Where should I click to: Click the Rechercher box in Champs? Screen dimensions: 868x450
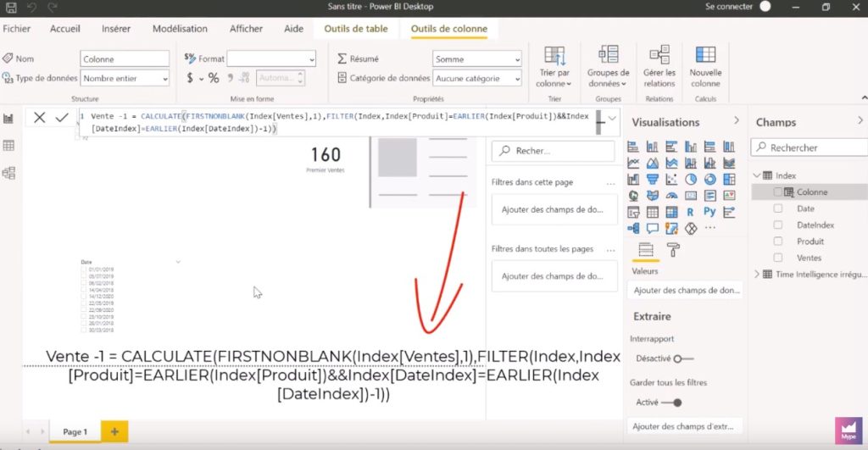coord(810,147)
